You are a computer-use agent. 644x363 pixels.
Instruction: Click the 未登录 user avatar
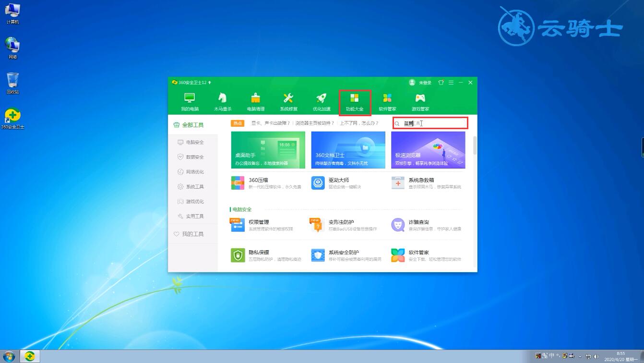412,83
